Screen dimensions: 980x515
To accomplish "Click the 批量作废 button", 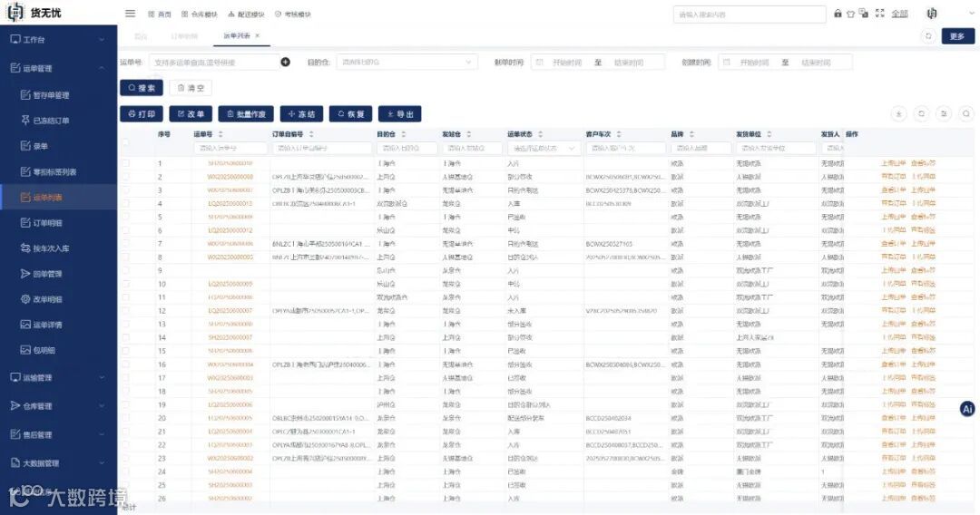I will 246,113.
